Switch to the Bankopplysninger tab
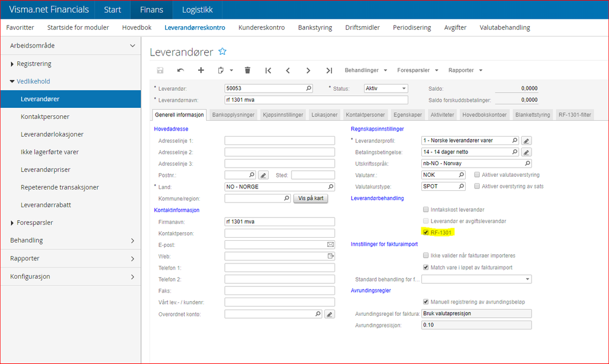Viewport: 609px width, 364px height. pyautogui.click(x=233, y=115)
